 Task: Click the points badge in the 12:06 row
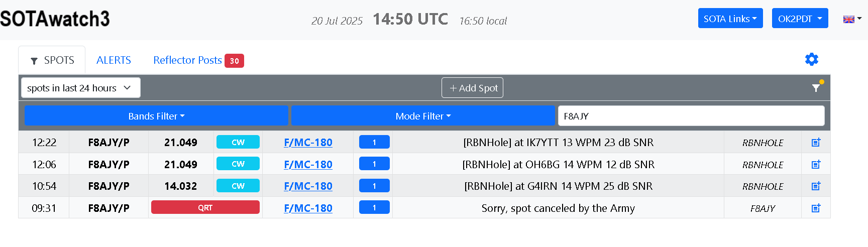pos(374,164)
